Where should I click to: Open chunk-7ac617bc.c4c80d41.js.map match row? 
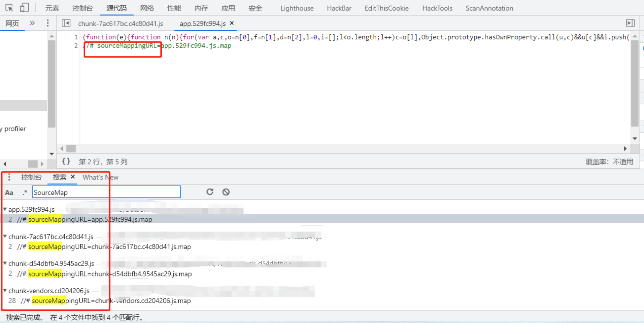322,247
